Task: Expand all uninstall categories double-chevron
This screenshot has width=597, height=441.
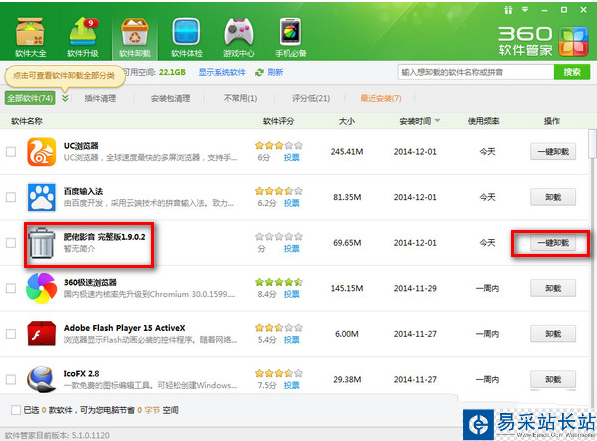Action: pyautogui.click(x=65, y=98)
